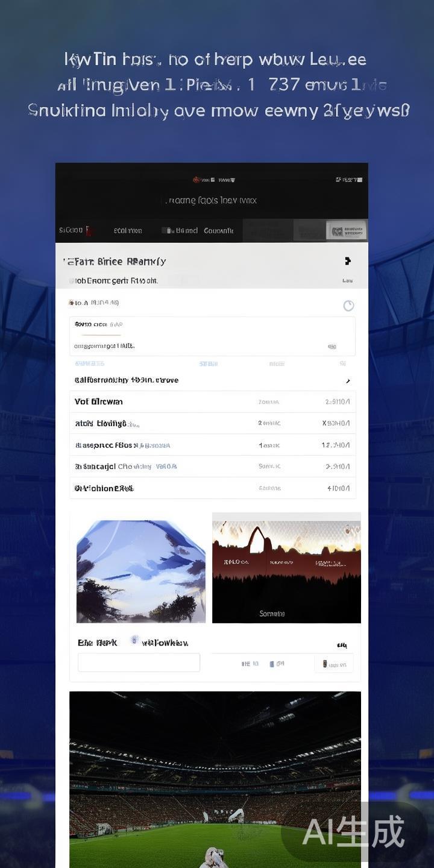Click the small blue icon beside the text field
Viewport: 434px width, 868px height.
(272, 664)
